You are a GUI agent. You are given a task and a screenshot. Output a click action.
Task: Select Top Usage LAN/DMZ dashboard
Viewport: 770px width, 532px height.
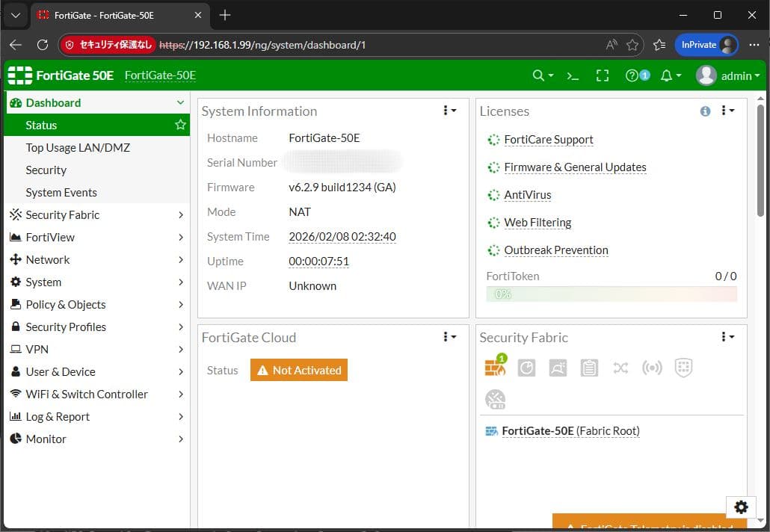coord(78,147)
